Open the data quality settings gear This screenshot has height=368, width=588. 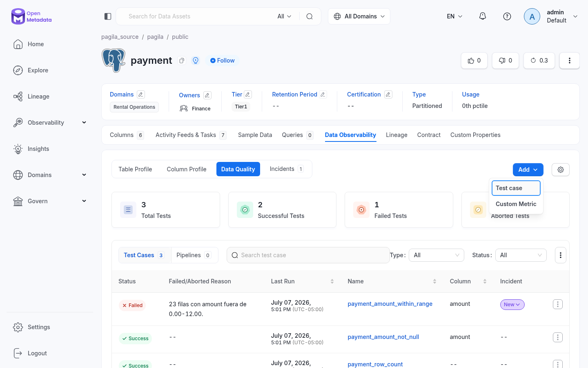coord(561,170)
